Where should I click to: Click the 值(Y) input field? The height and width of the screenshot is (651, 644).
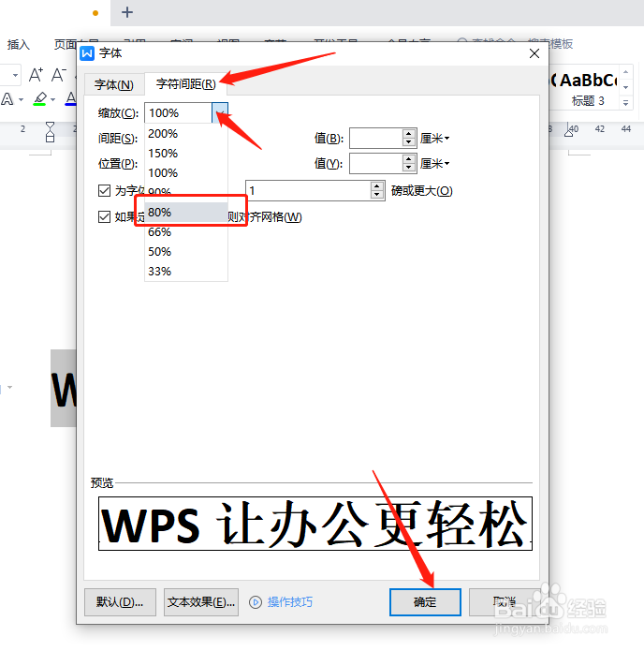pos(375,164)
